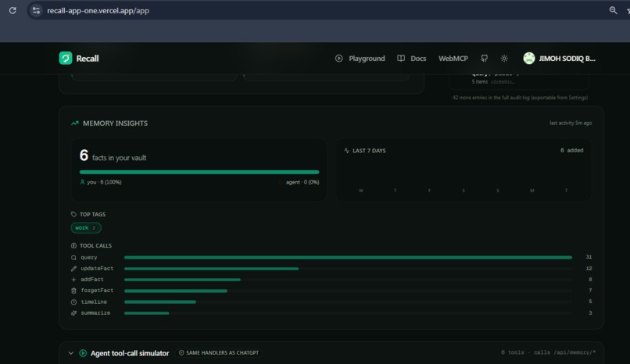This screenshot has height=364, width=630.
Task: Click the forgetFact label in Tool Calls
Action: coord(97,290)
